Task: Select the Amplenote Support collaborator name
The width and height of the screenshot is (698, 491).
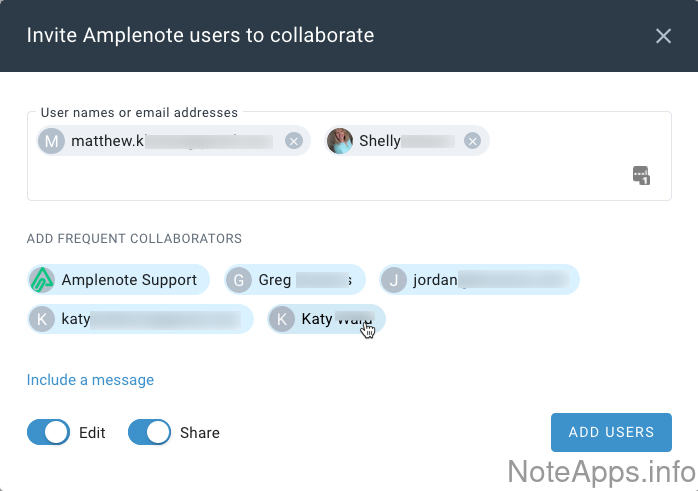Action: [x=129, y=280]
